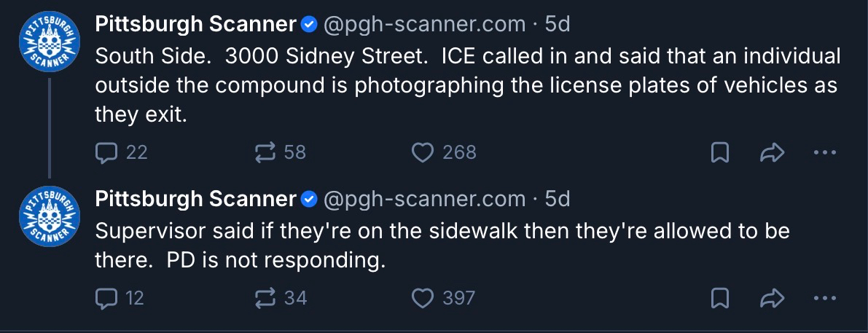Reply to the South Side Sidney Street post
This screenshot has width=868, height=333.
[x=107, y=152]
